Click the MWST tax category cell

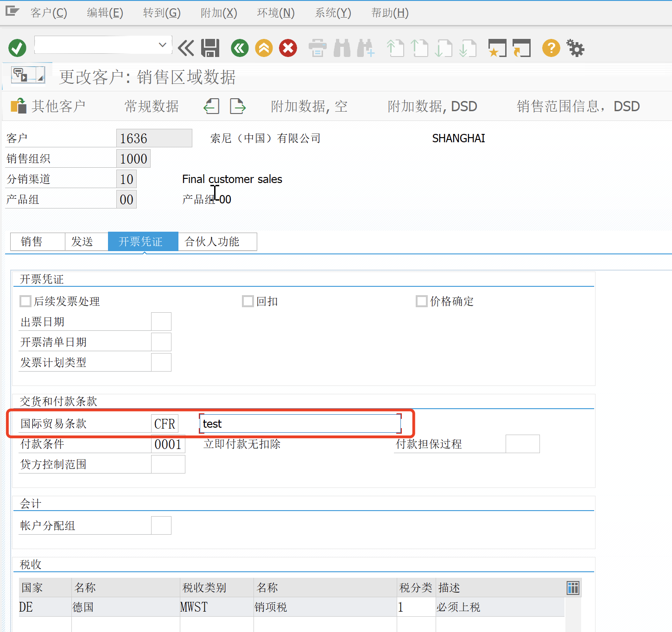click(x=216, y=607)
